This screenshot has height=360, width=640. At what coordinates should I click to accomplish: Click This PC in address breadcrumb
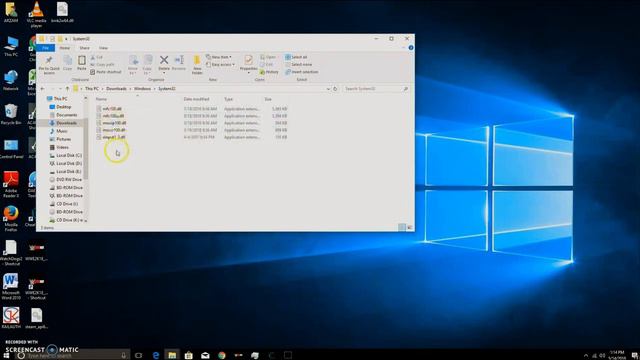click(x=92, y=89)
